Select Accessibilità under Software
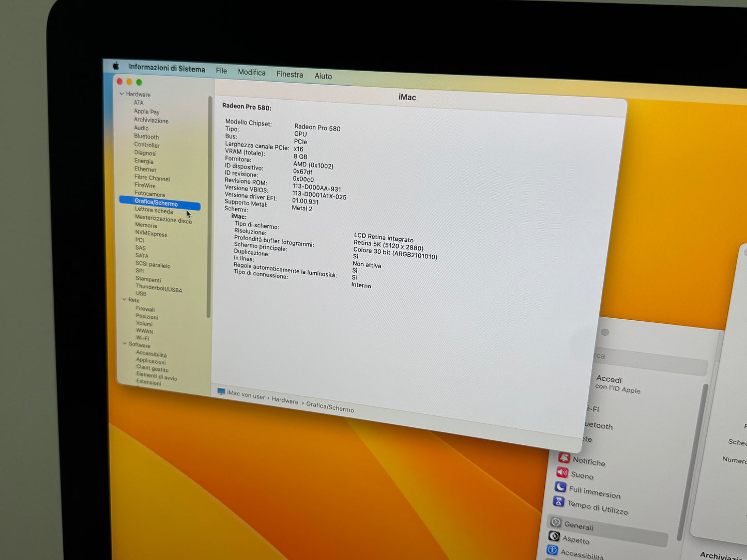 (x=151, y=354)
